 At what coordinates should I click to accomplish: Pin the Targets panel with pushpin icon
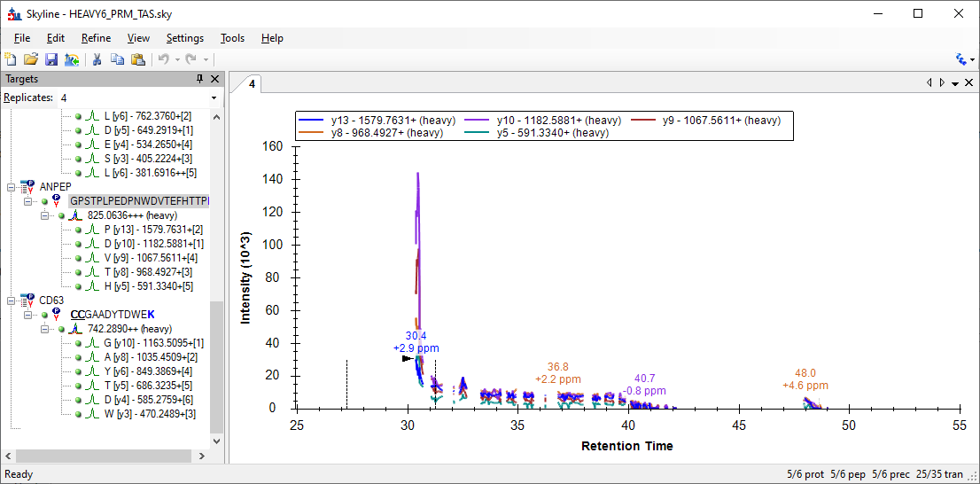[x=200, y=80]
